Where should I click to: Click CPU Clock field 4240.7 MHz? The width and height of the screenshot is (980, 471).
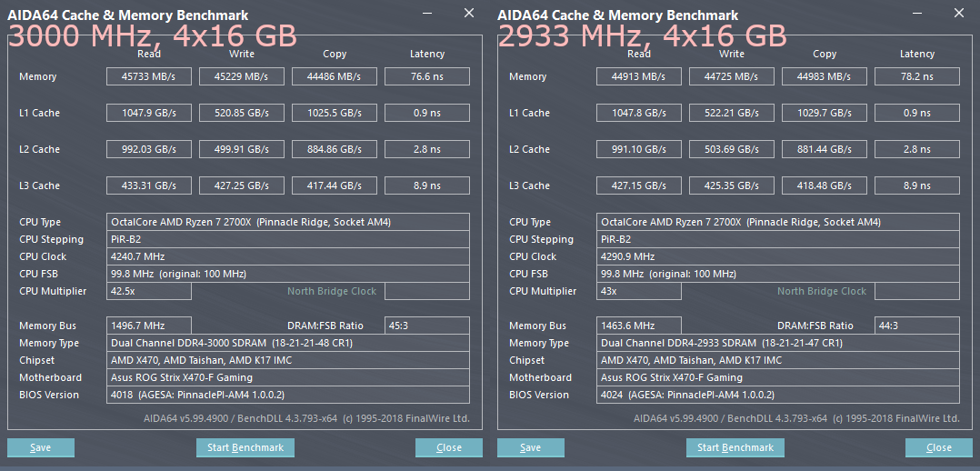pyautogui.click(x=287, y=256)
